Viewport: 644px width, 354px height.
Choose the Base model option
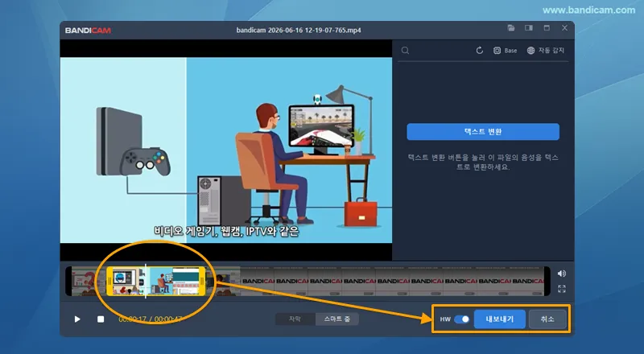pyautogui.click(x=506, y=51)
